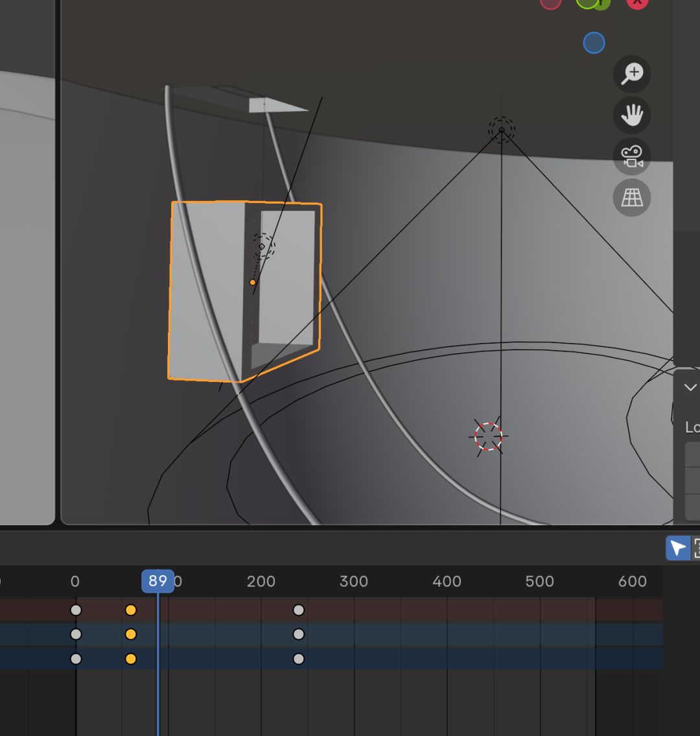Select the last keyframe in bottom channel
Viewport: 700px width, 736px height.
pos(298,659)
